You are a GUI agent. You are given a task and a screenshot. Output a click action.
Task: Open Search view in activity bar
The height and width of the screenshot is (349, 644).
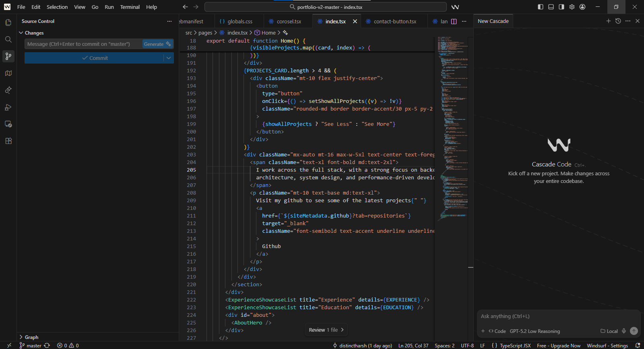click(8, 39)
